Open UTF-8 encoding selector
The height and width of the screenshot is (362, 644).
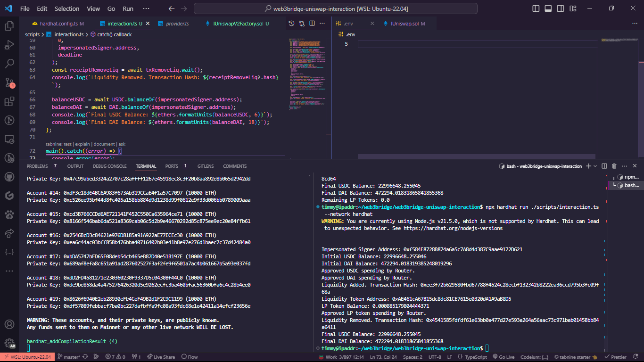pos(435,357)
